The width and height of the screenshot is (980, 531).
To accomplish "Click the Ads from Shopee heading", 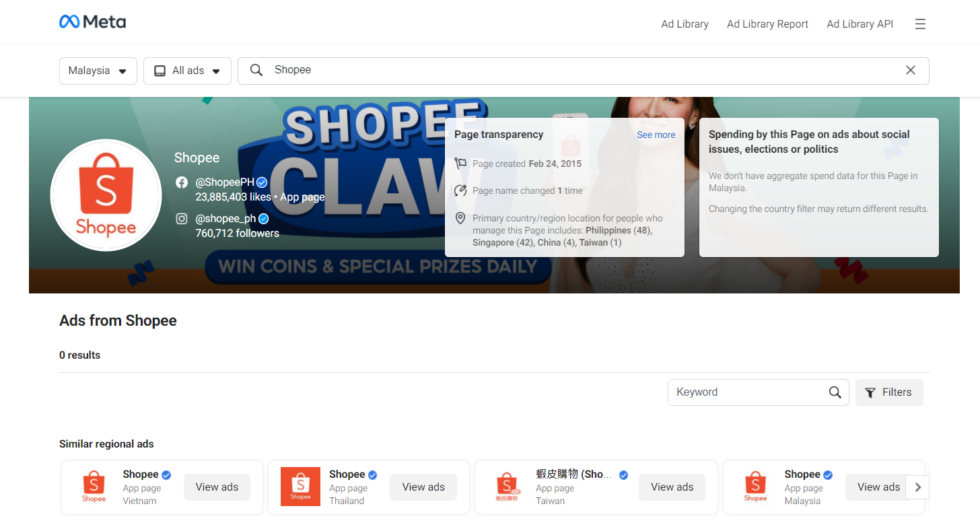I will (x=118, y=320).
